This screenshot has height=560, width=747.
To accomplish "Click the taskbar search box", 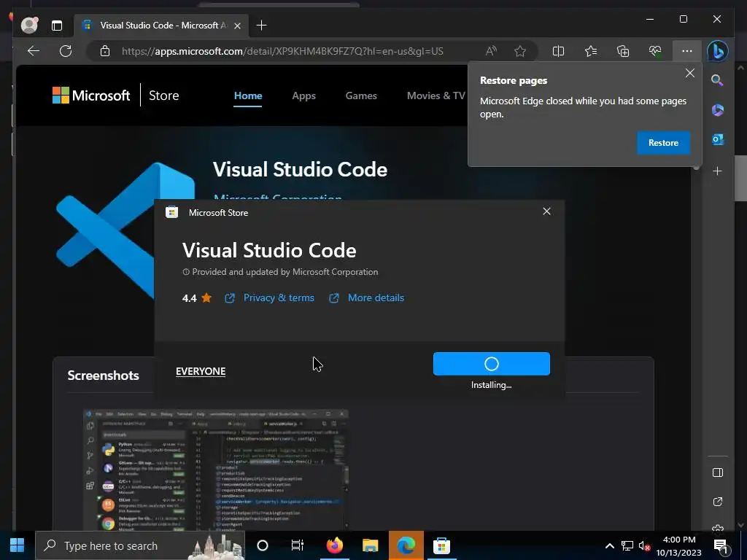I will click(140, 545).
